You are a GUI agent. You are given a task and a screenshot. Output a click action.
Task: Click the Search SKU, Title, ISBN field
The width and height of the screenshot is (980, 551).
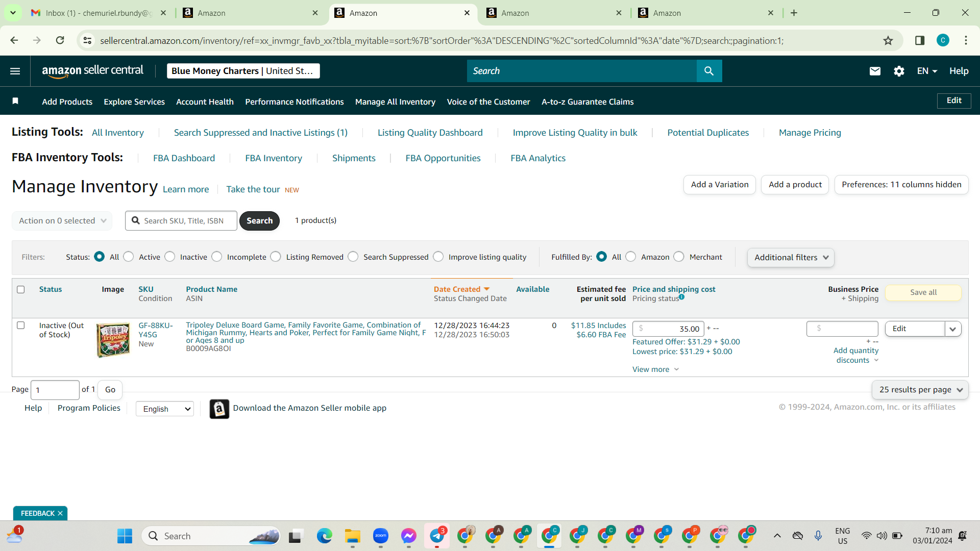(181, 221)
